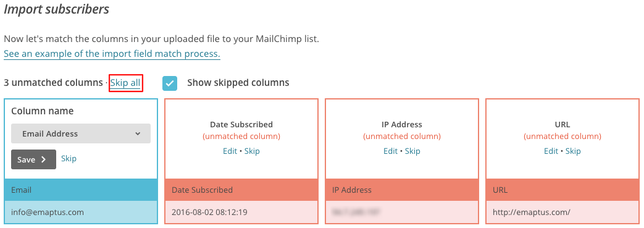Skip the Date Subscribed column
This screenshot has height=228, width=644.
pyautogui.click(x=252, y=151)
